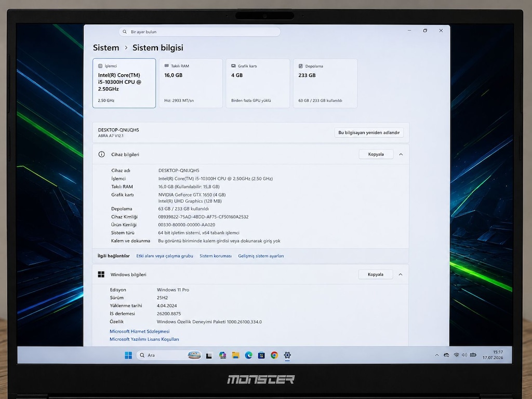Screen dimensions: 532x399
Task: Click taskbar 'Ara' search box
Action: tap(169, 355)
